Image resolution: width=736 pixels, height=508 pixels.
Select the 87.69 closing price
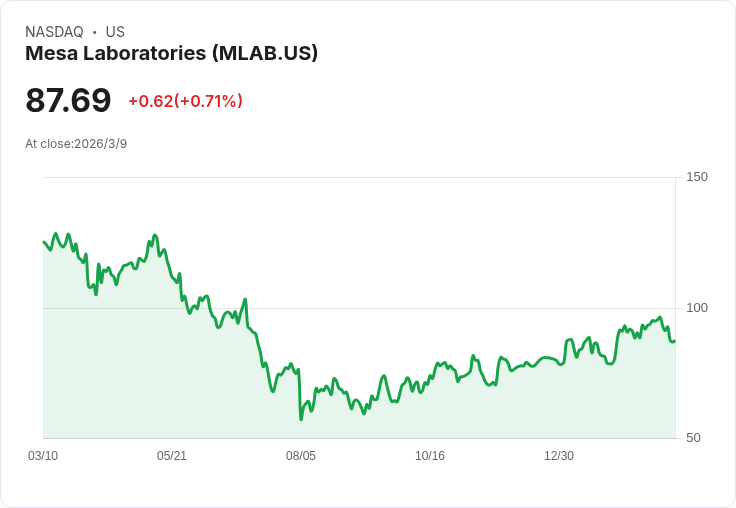pos(68,101)
